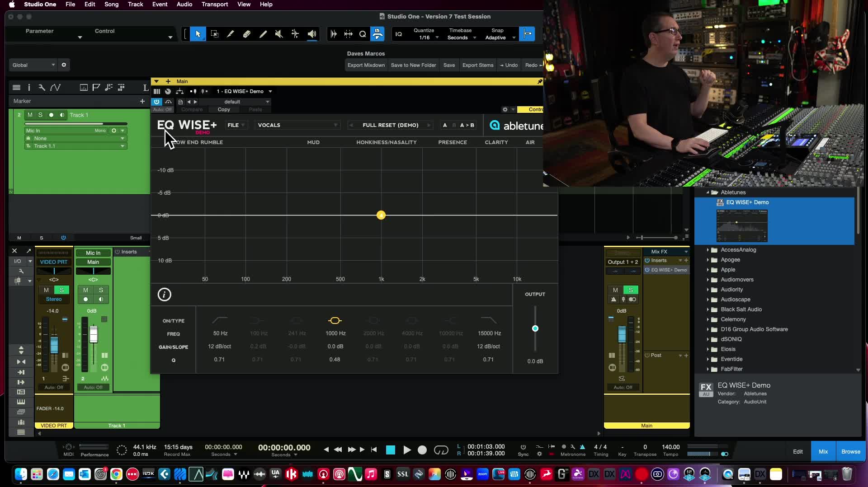This screenshot has height=487, width=868.
Task: Select the Eraser tool
Action: point(247,34)
